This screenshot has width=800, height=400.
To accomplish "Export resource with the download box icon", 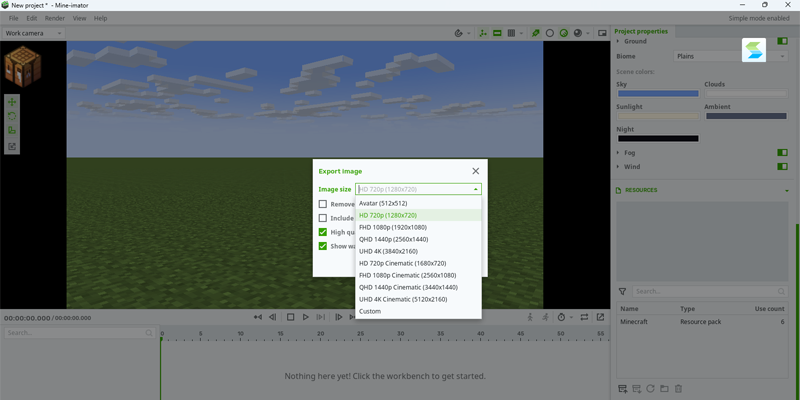I will (x=636, y=389).
